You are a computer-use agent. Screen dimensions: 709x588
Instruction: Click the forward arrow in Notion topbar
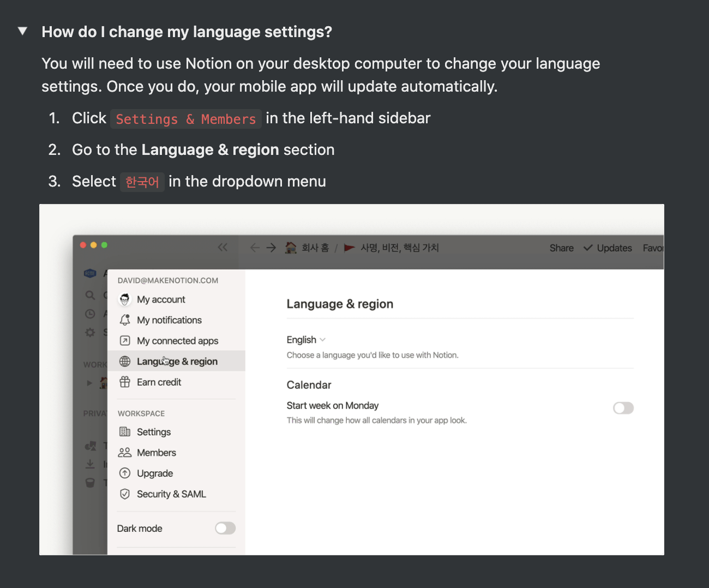(x=271, y=248)
